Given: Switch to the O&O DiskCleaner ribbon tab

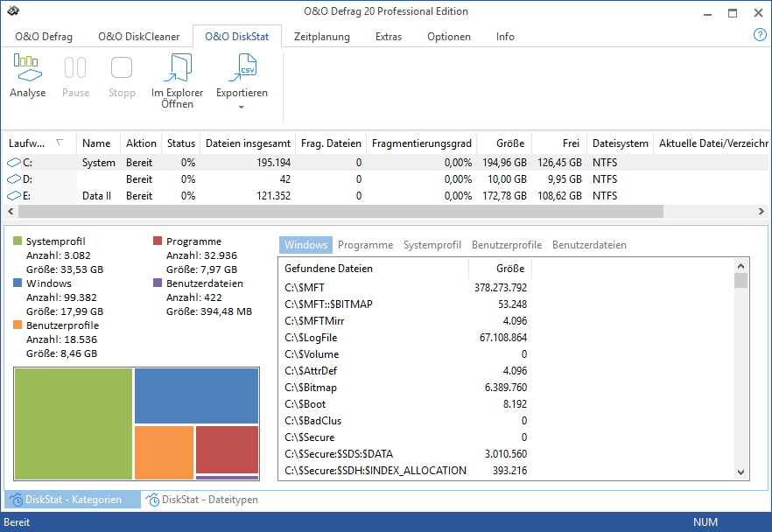Looking at the screenshot, I should [139, 37].
